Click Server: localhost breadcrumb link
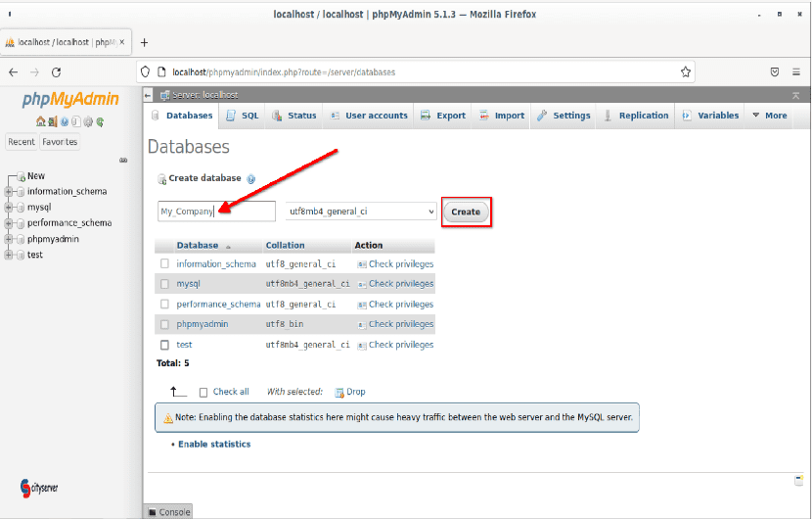The height and width of the screenshot is (519, 812). coord(205,95)
